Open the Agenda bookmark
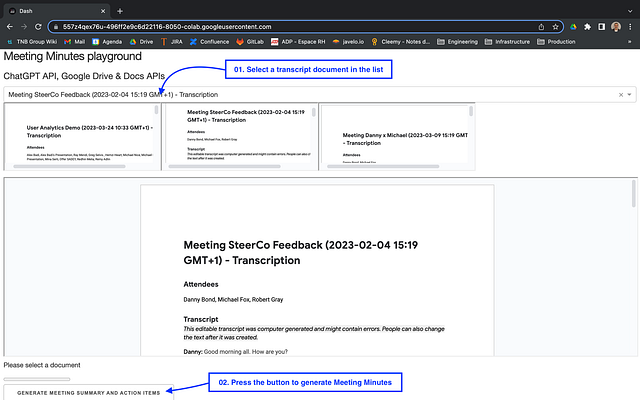This screenshot has width=640, height=400. [x=107, y=42]
